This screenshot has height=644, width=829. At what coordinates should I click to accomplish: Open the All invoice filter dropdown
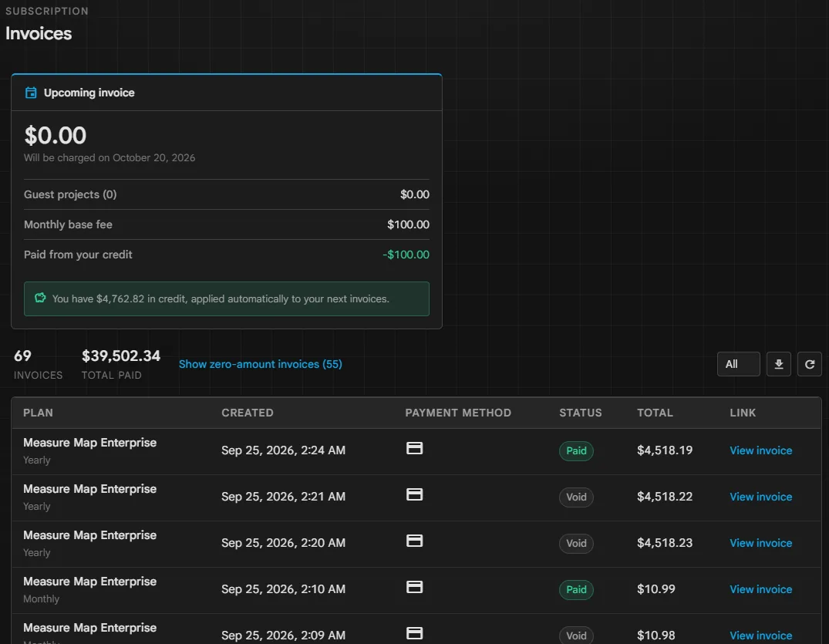739,364
